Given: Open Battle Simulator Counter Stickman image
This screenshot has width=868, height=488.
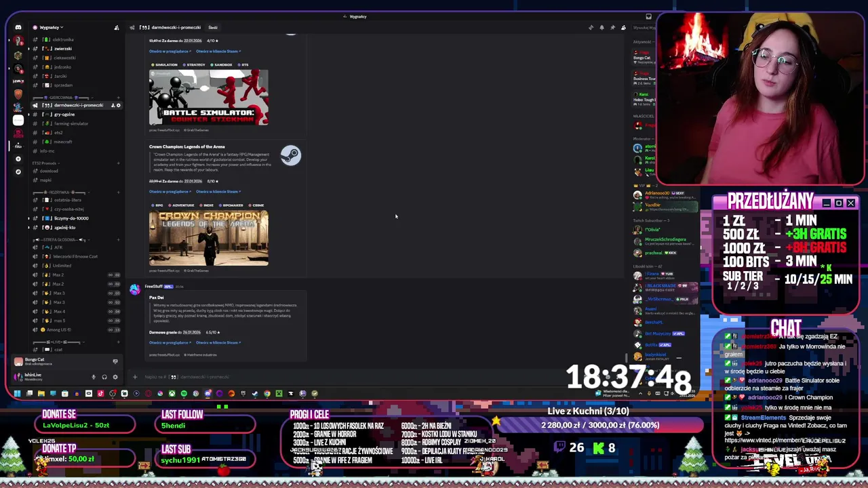Looking at the screenshot, I should (209, 98).
